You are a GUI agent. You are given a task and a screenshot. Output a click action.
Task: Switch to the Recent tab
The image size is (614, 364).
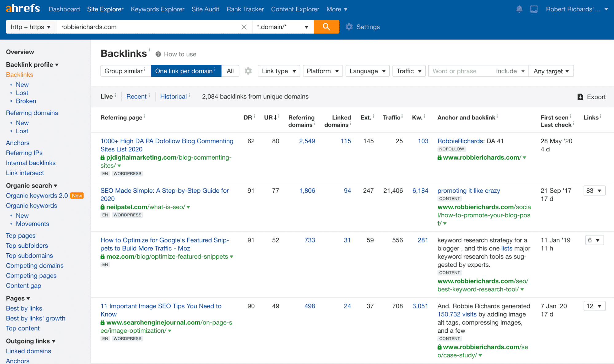136,96
